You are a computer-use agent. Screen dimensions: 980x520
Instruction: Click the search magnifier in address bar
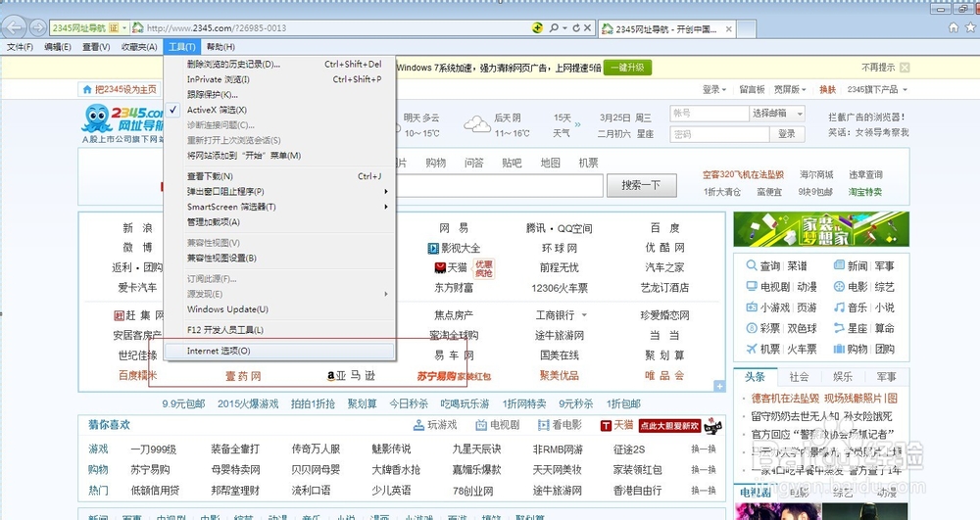554,28
